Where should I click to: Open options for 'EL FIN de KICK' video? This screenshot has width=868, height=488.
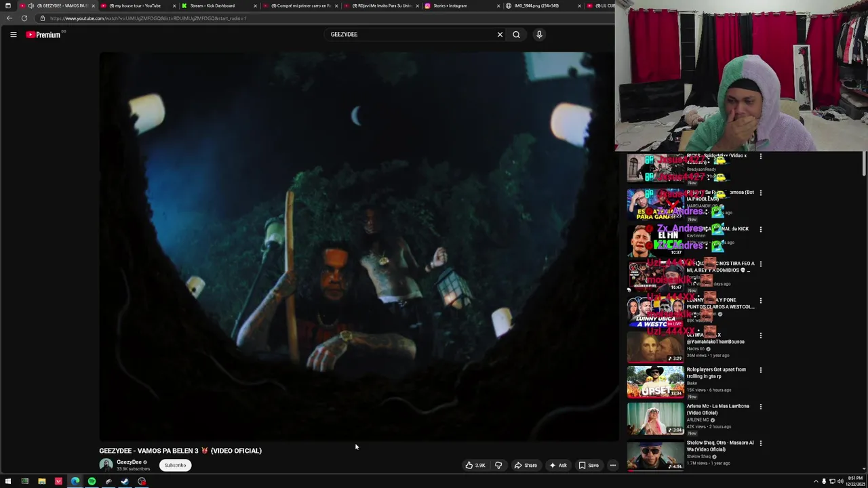[x=760, y=230]
